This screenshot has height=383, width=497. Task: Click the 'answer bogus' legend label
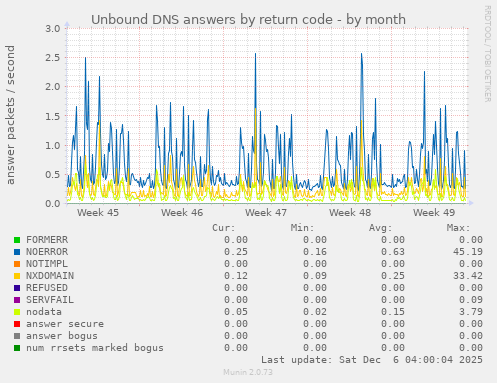click(62, 336)
